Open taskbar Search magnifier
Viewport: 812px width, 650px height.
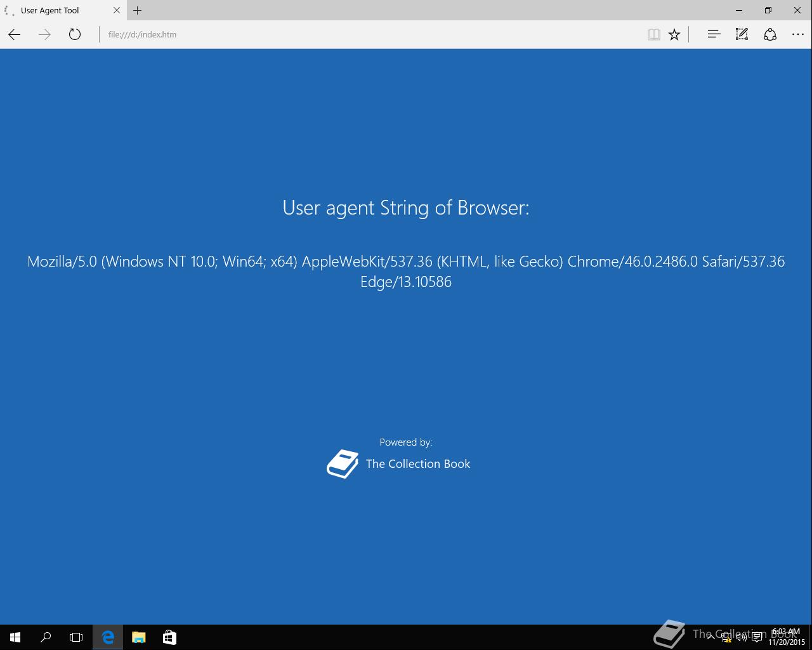(46, 637)
